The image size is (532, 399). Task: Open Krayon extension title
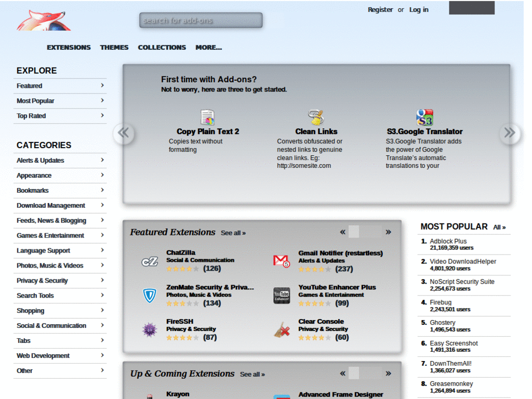(178, 394)
